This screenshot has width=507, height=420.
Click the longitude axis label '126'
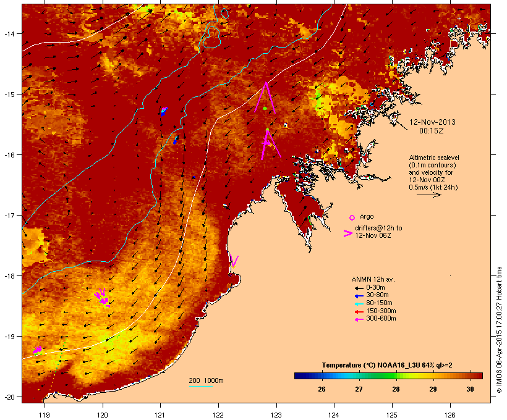(449, 415)
